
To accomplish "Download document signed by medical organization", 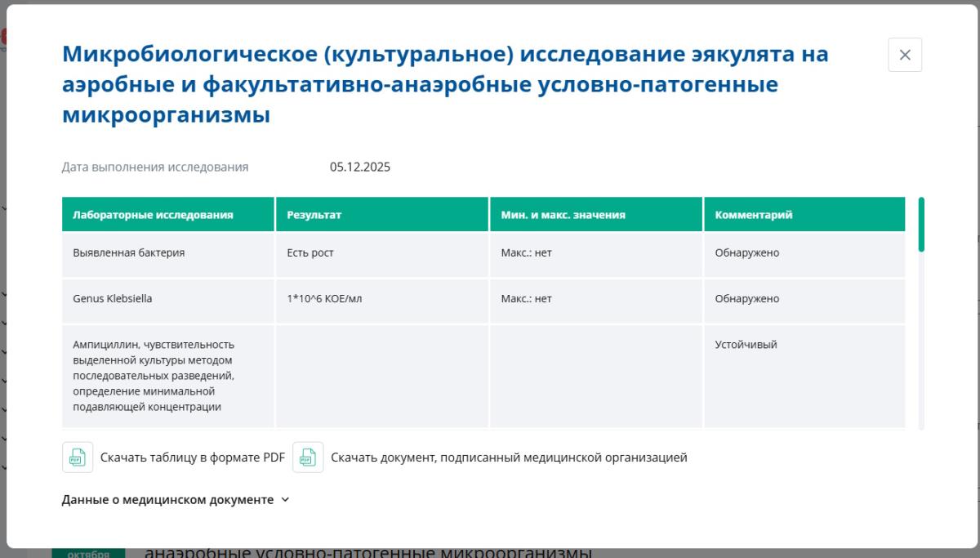I will [x=508, y=458].
